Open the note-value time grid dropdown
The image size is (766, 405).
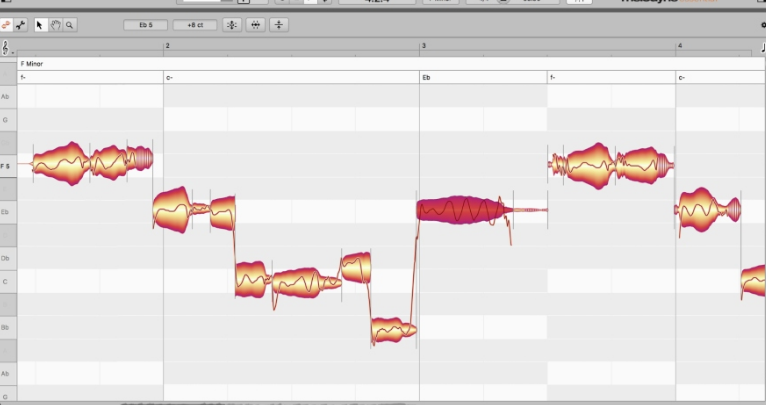[763, 48]
